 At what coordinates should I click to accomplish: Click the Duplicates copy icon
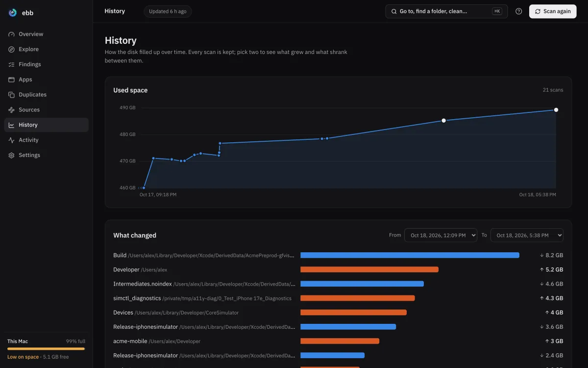click(11, 95)
